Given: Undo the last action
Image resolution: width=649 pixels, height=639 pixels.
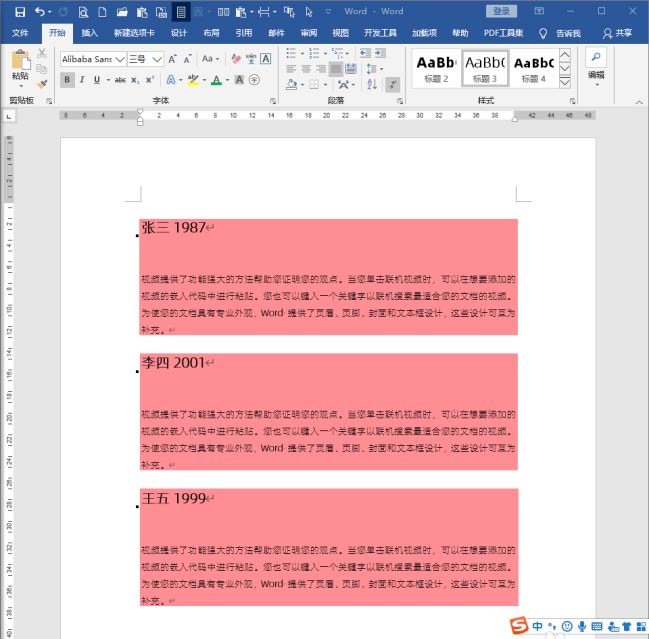Looking at the screenshot, I should (40, 12).
